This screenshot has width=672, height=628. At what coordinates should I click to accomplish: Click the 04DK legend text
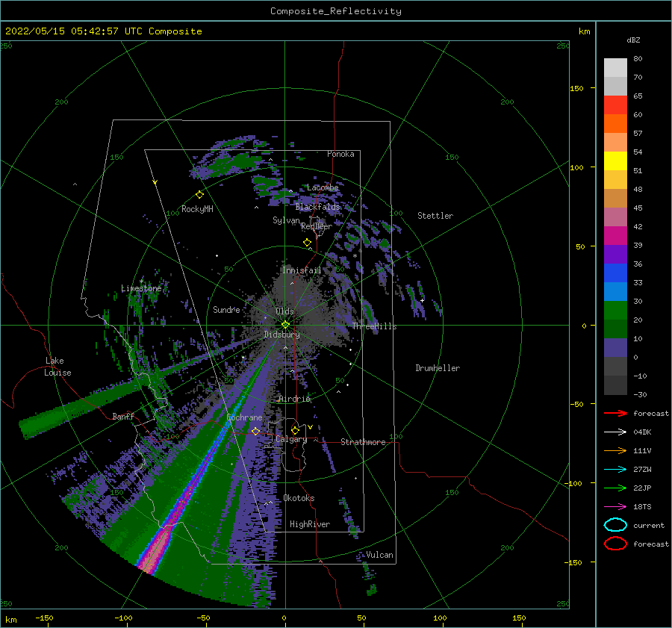coord(642,432)
